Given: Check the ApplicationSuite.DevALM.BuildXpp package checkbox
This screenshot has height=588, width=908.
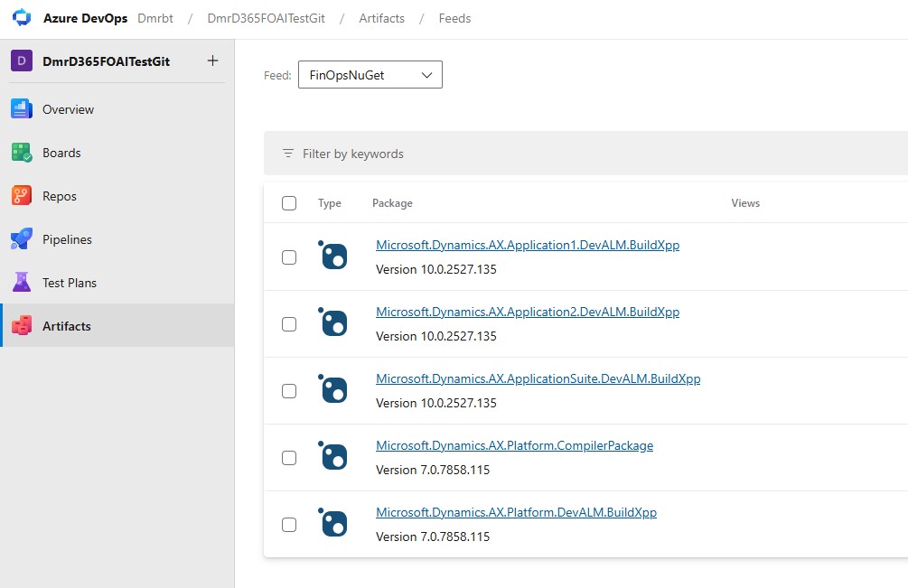Looking at the screenshot, I should tap(289, 391).
